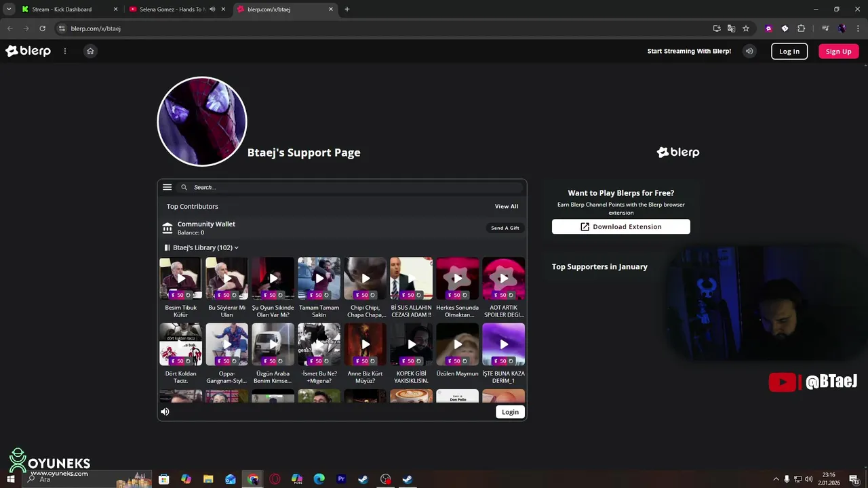Open the tab search dropdown arrow
Screen dimensions: 868x488
coord(9,9)
